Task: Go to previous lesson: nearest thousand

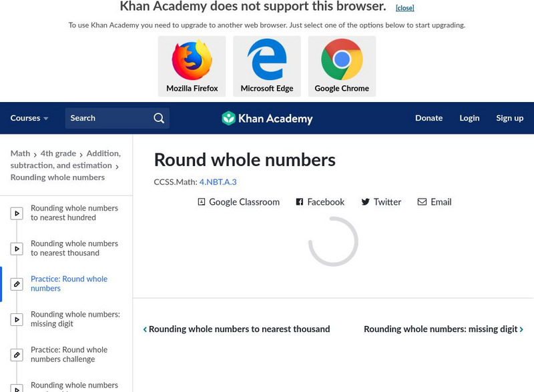Action: 237,329
